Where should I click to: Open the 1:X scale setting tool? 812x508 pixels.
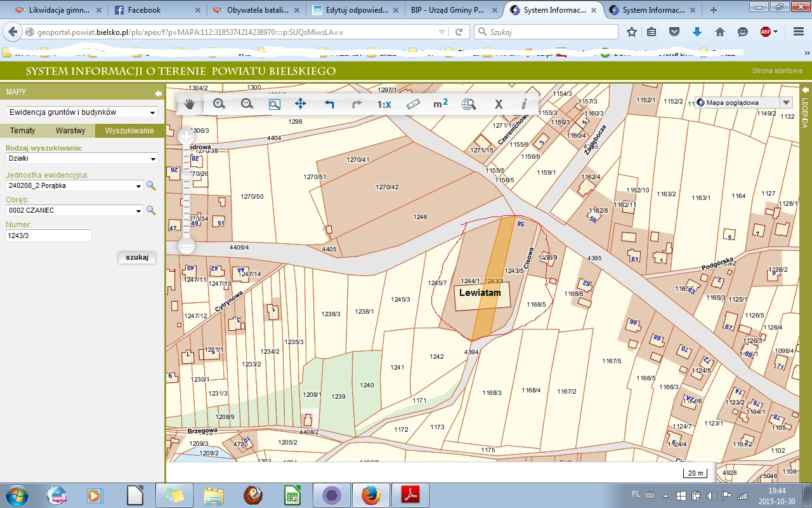pos(384,105)
